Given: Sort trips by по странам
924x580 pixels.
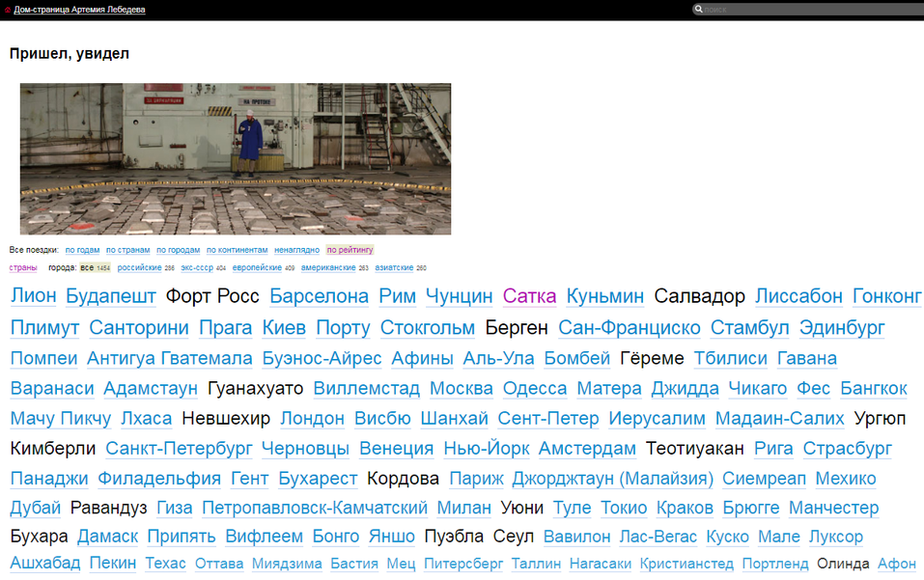Looking at the screenshot, I should pyautogui.click(x=127, y=250).
